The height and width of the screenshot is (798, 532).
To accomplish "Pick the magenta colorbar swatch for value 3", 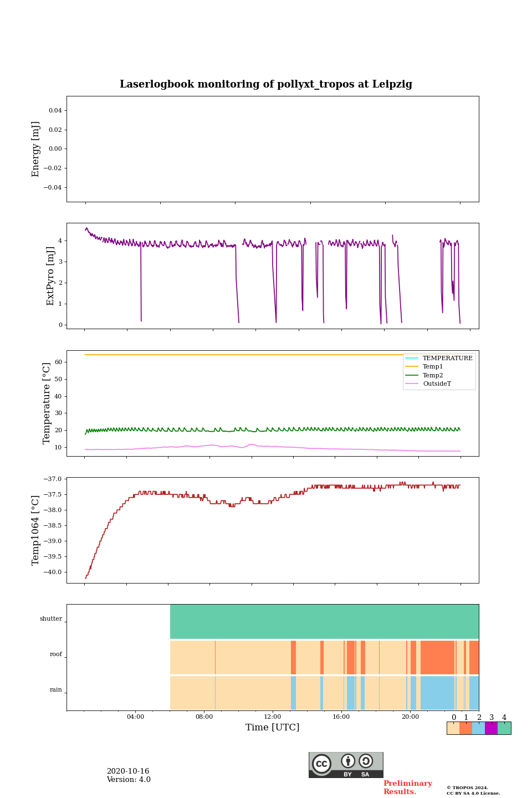I will [491, 728].
